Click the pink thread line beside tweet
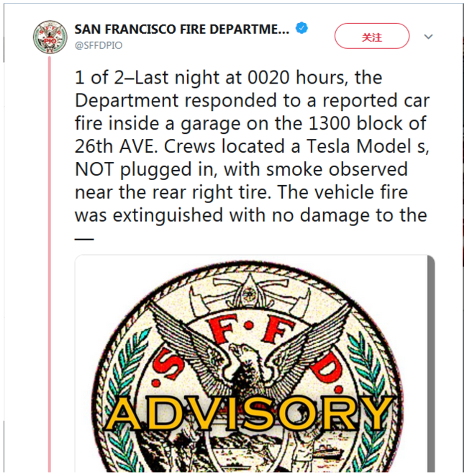467x476 pixels. tap(50, 288)
